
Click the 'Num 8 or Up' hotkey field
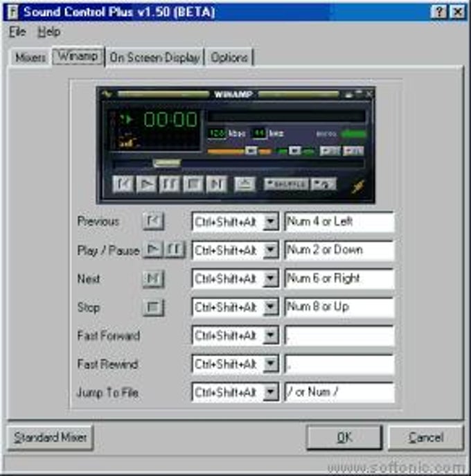click(x=339, y=307)
